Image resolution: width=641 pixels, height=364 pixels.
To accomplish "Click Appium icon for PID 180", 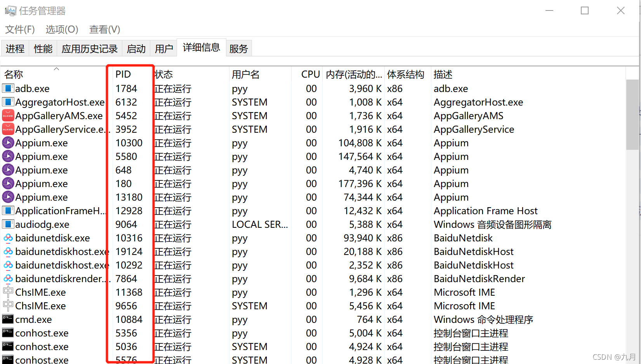I will [8, 184].
